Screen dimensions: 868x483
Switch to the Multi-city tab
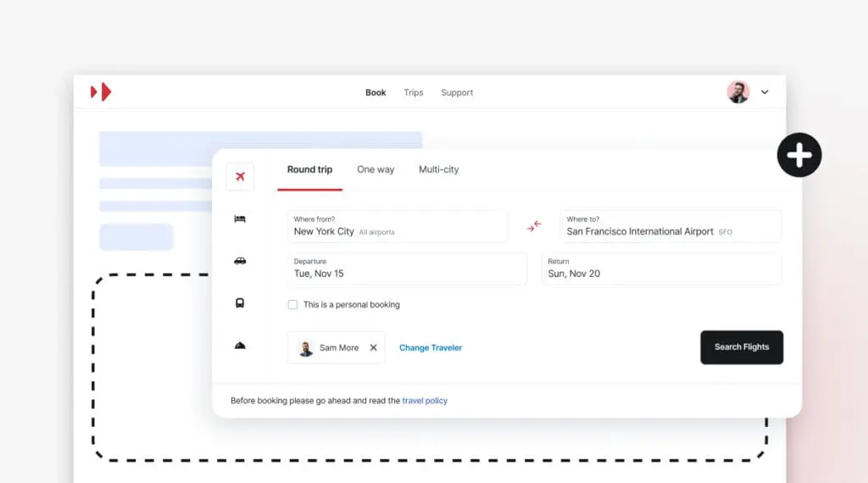point(438,169)
